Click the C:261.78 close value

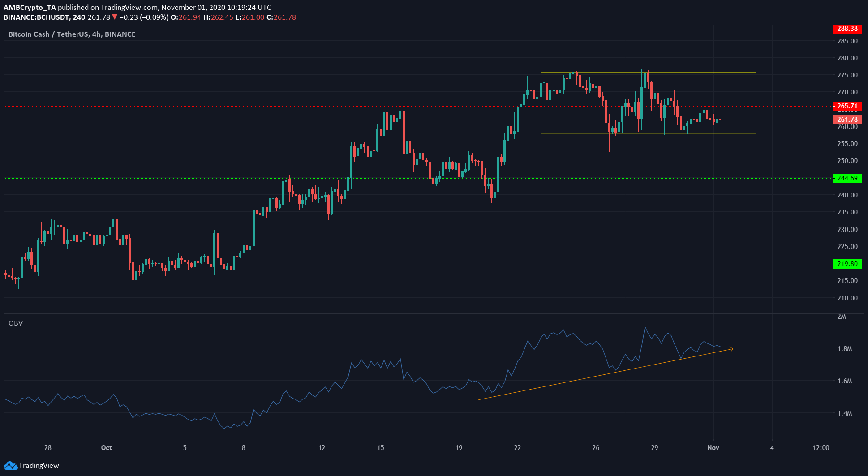click(281, 17)
